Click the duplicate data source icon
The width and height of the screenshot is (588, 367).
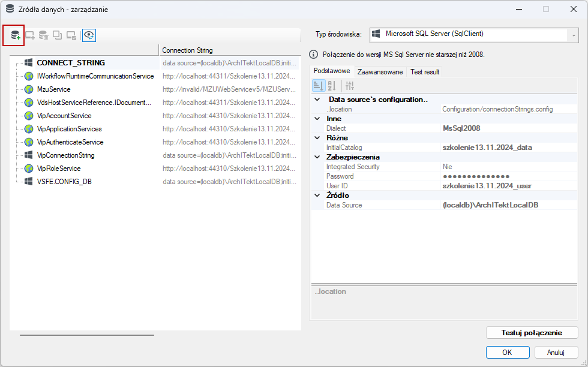tap(58, 35)
